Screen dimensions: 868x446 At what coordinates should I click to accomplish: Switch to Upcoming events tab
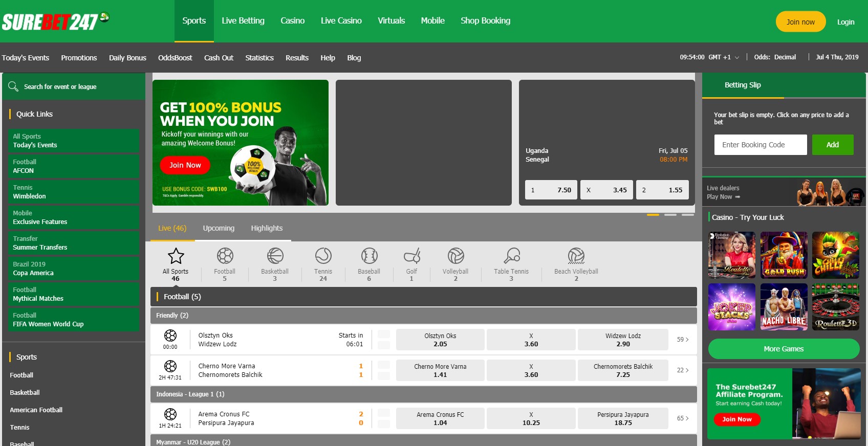click(x=219, y=228)
